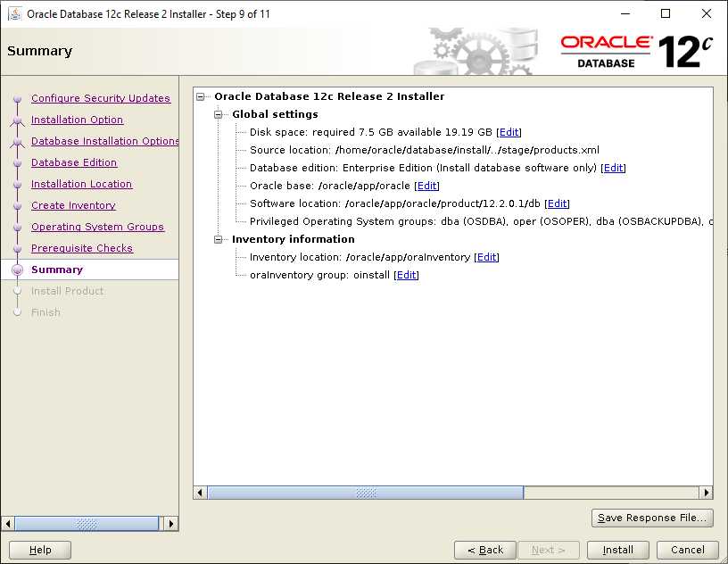Screen dimensions: 728x564
Task: Select the 'Global settings' tree label
Action: click(275, 114)
